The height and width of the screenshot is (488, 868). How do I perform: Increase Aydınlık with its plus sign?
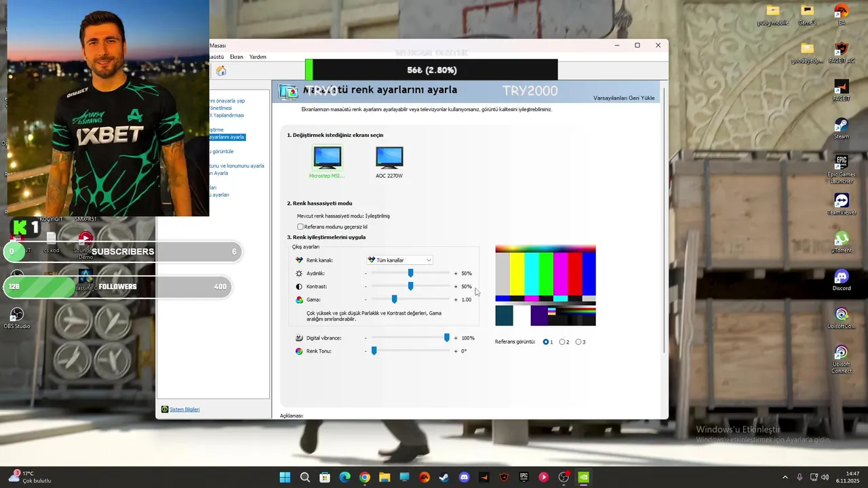point(456,274)
